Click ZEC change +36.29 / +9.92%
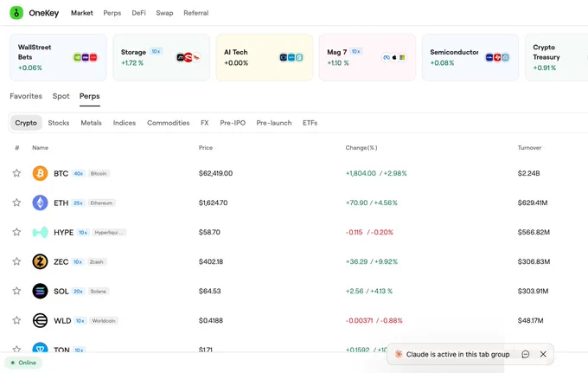This screenshot has width=588, height=373. click(x=372, y=261)
